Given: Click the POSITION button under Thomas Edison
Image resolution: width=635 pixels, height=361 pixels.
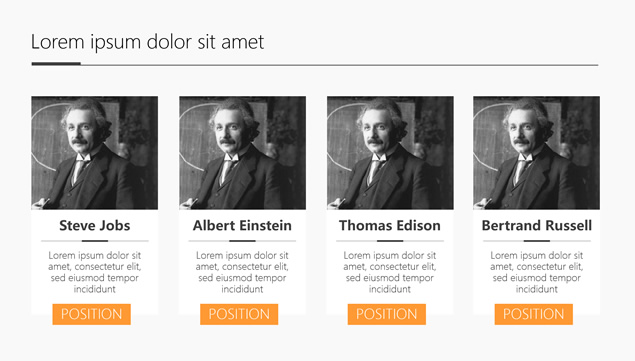Looking at the screenshot, I should click(x=387, y=314).
